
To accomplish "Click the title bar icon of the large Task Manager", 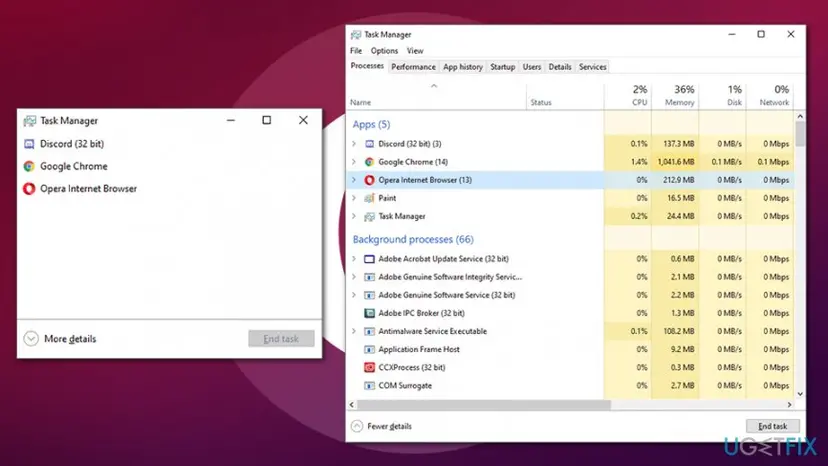I will click(x=356, y=35).
